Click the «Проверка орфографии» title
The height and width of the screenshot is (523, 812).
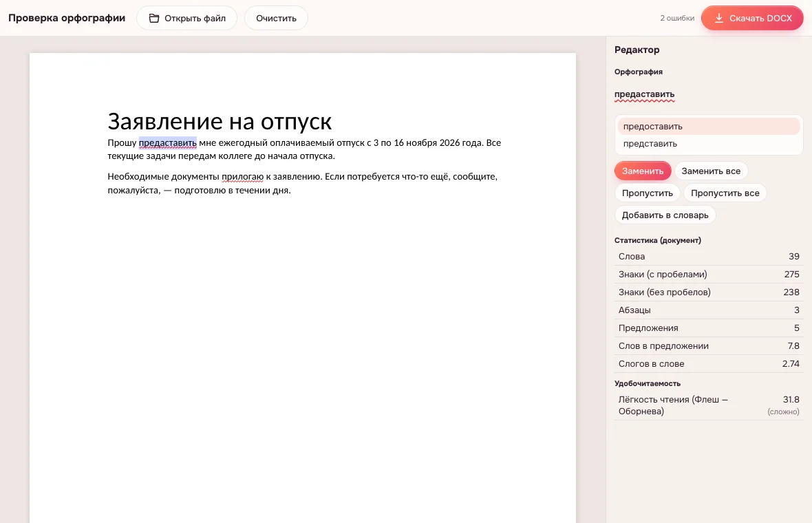(67, 18)
